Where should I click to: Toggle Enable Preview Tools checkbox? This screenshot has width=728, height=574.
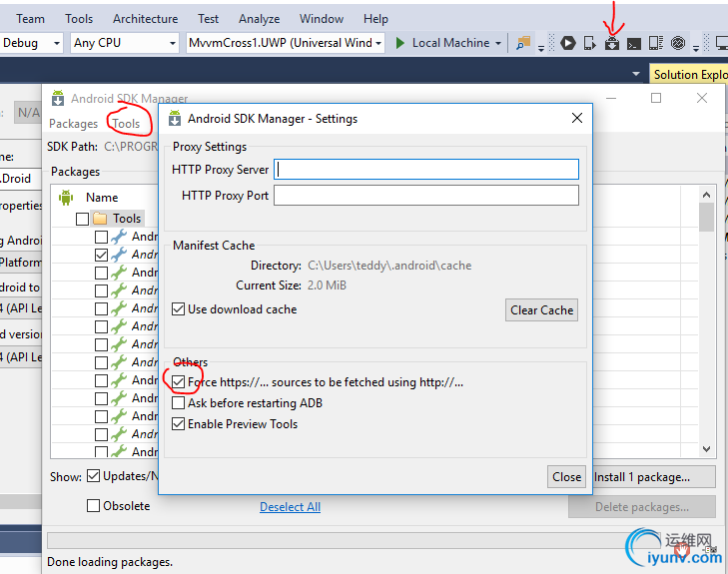(179, 423)
